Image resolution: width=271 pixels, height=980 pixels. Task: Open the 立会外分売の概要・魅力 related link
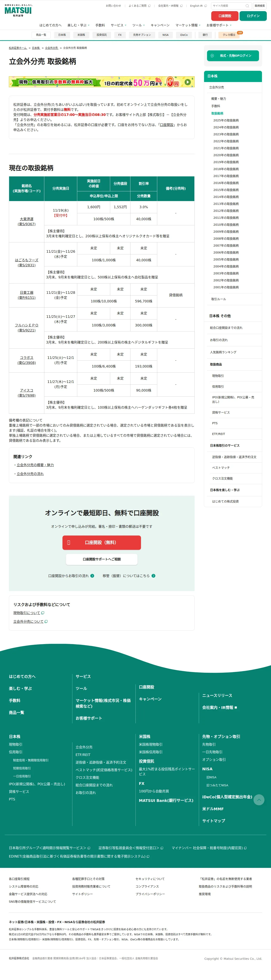pyautogui.click(x=35, y=465)
